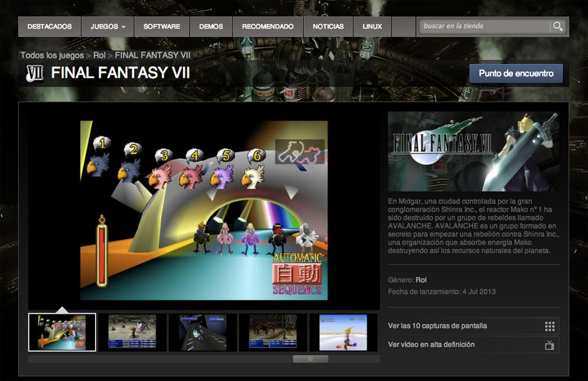Select the snowboarding thumbnail

coord(343,332)
